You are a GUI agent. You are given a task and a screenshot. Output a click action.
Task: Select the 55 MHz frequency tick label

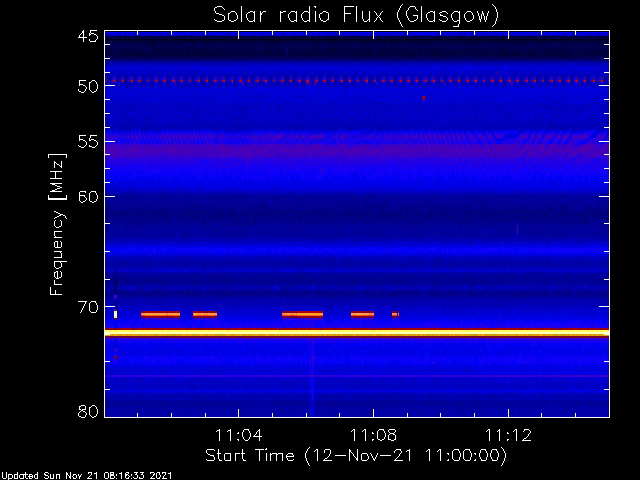(x=88, y=142)
